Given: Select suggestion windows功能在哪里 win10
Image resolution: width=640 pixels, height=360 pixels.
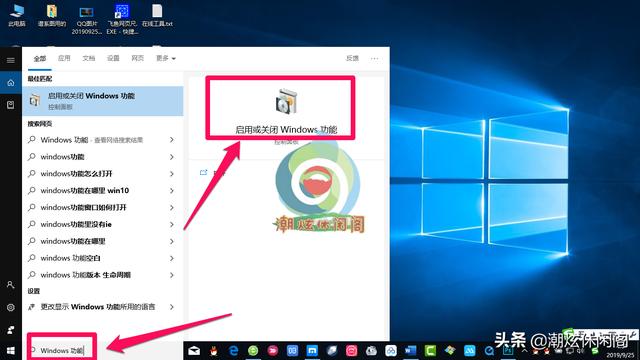Looking at the screenshot, I should coord(84,191).
